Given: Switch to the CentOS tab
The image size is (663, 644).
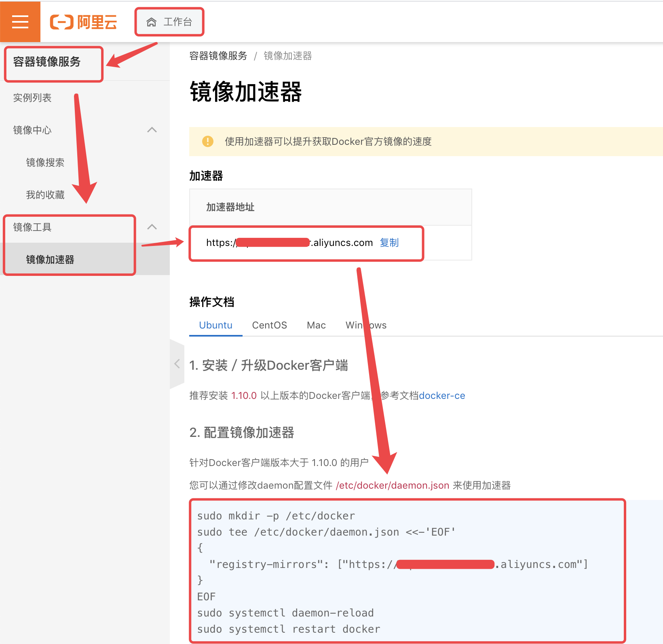Looking at the screenshot, I should [270, 325].
